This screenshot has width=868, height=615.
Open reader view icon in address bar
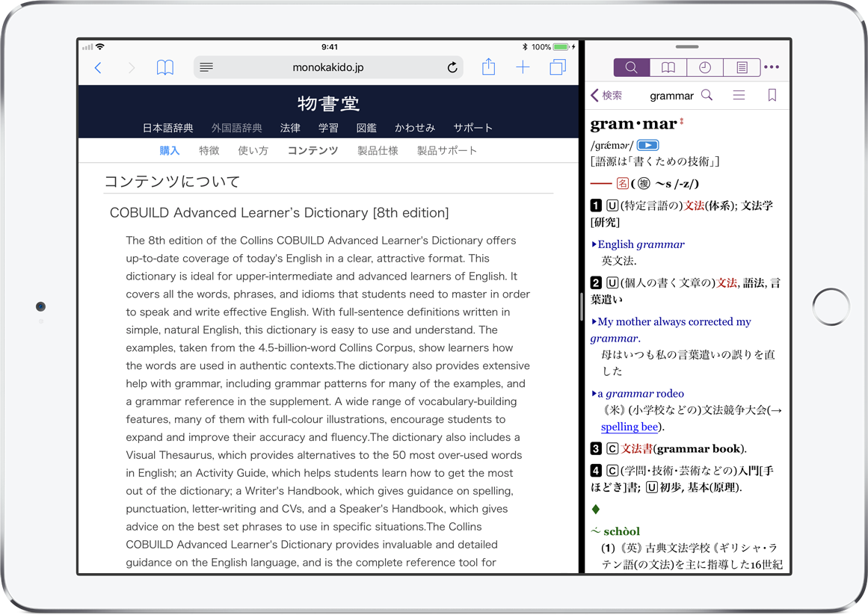point(206,68)
